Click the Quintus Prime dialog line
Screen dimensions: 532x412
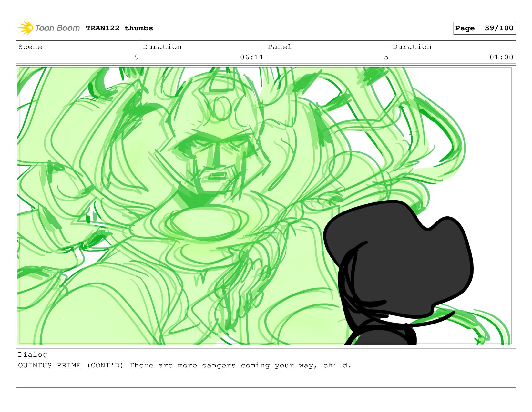coord(185,365)
